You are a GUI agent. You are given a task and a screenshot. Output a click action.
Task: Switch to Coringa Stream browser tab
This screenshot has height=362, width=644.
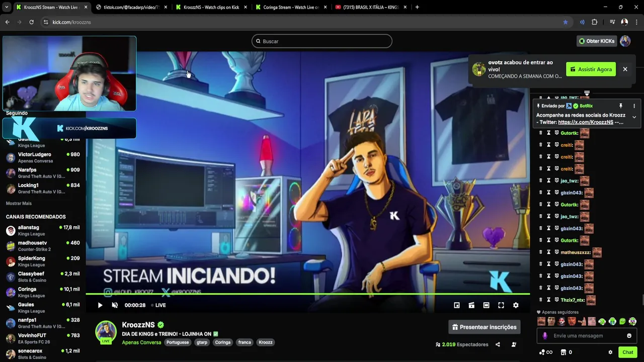[x=290, y=7]
